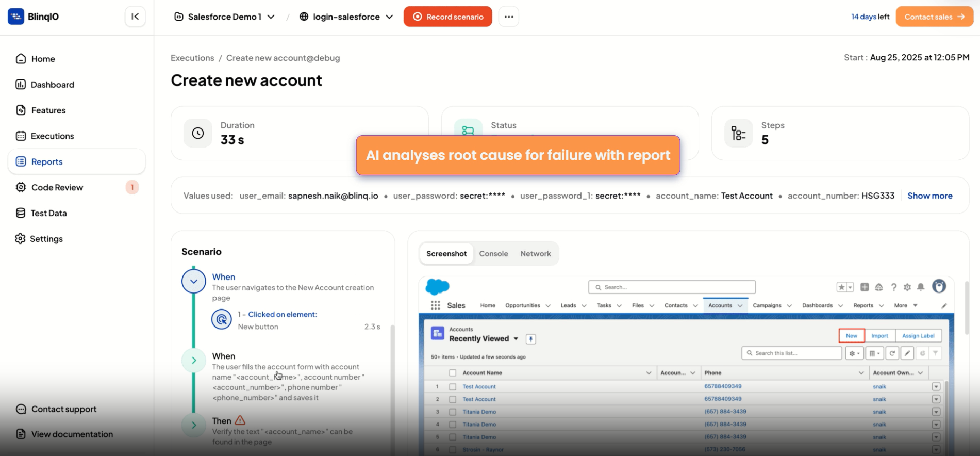Select the Screenshot tab
The height and width of the screenshot is (456, 980).
pos(446,254)
